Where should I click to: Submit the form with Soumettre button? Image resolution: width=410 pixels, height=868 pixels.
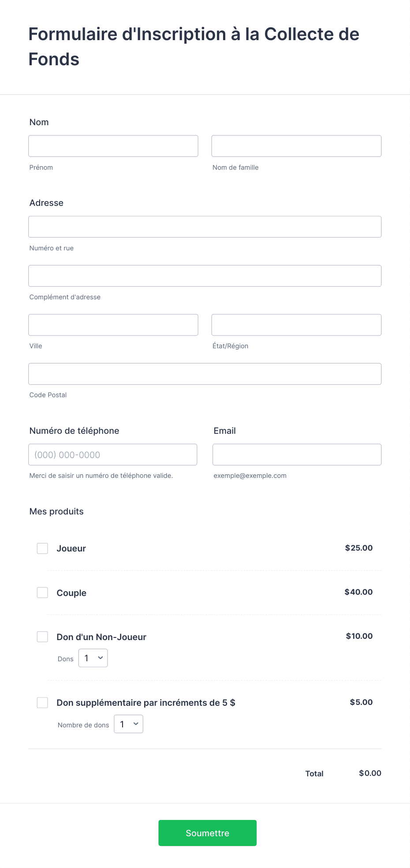pyautogui.click(x=208, y=833)
